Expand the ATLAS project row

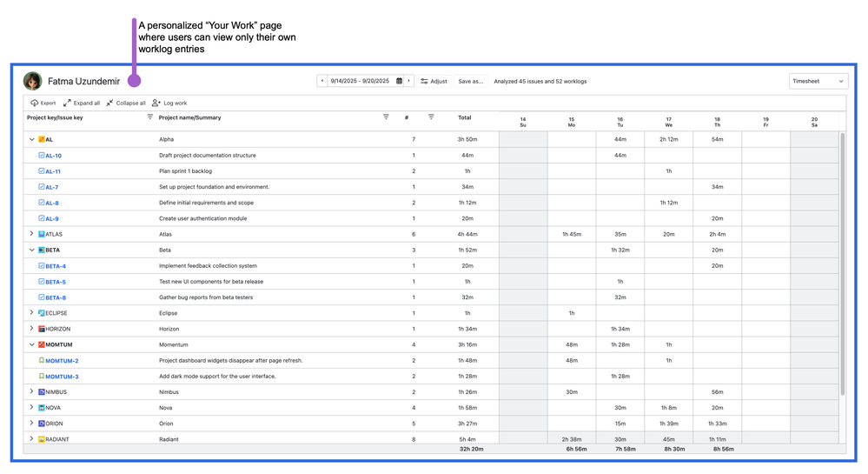(31, 234)
